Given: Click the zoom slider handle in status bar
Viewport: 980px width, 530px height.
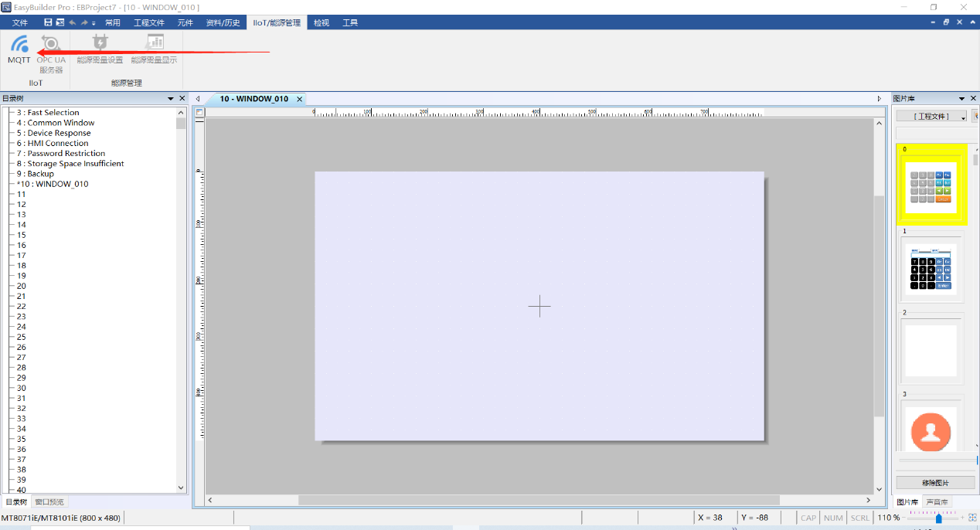Looking at the screenshot, I should [x=938, y=518].
